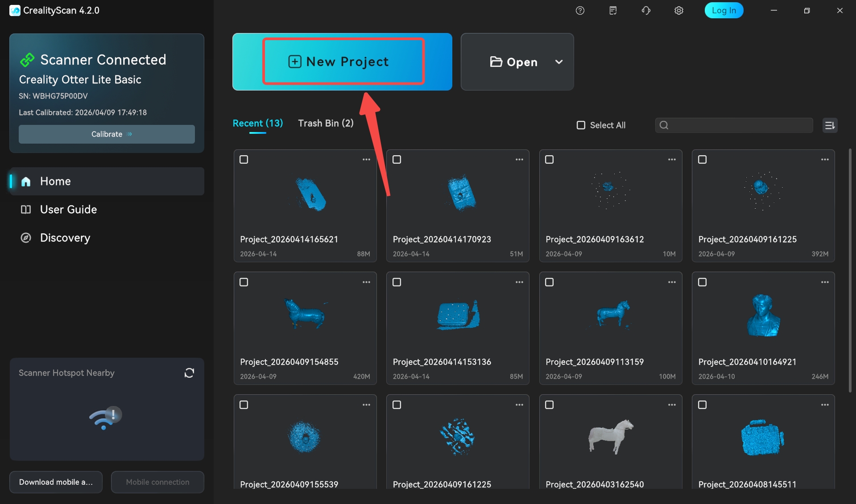Click the search magnifier icon

click(664, 125)
